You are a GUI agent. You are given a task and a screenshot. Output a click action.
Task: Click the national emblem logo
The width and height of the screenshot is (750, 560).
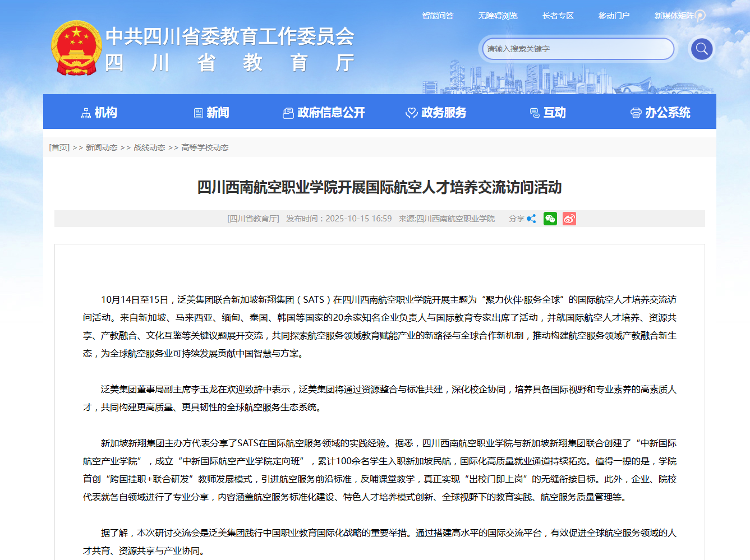tap(76, 48)
